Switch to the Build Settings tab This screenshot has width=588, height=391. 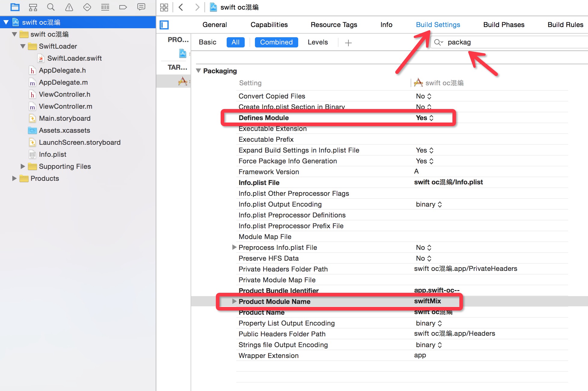(x=438, y=25)
